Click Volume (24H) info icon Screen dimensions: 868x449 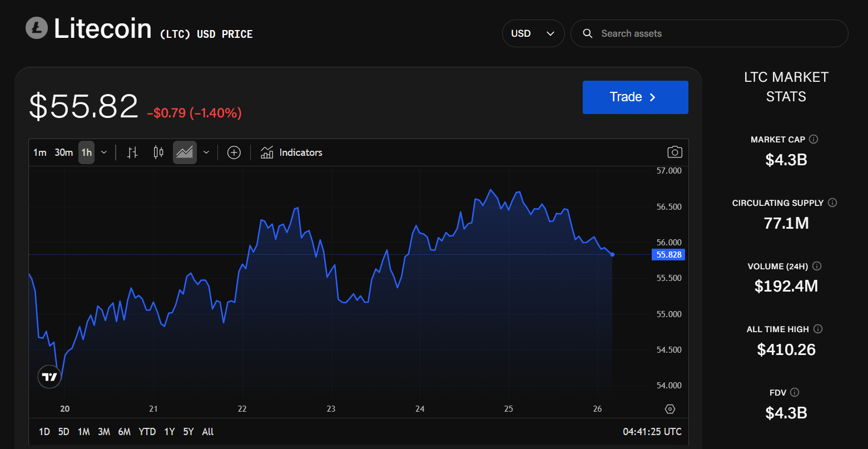coord(817,266)
